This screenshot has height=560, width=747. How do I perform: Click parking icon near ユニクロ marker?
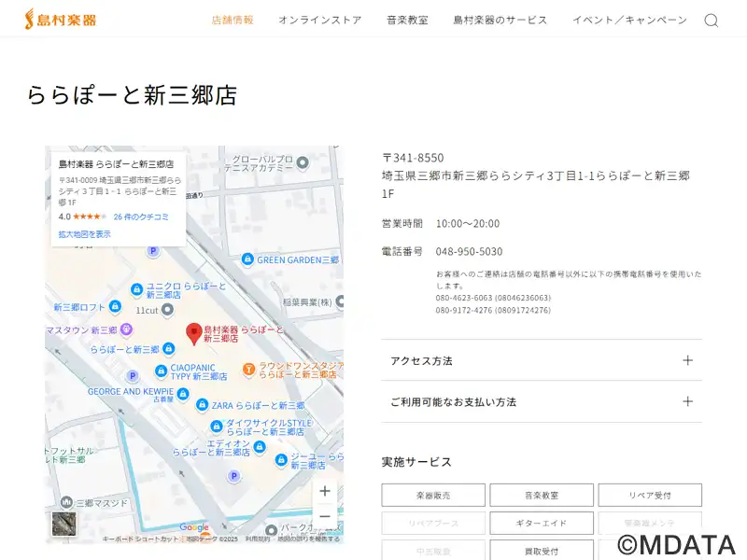click(153, 251)
